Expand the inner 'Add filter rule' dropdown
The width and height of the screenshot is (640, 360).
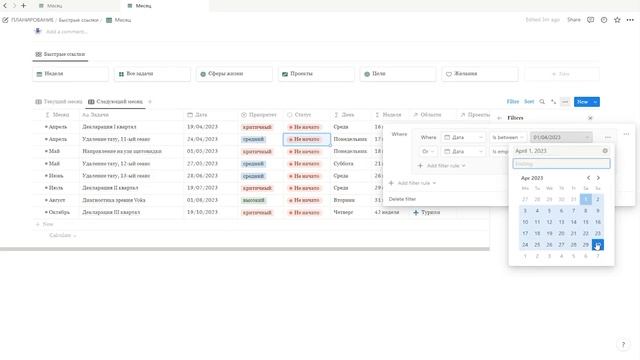click(442, 166)
